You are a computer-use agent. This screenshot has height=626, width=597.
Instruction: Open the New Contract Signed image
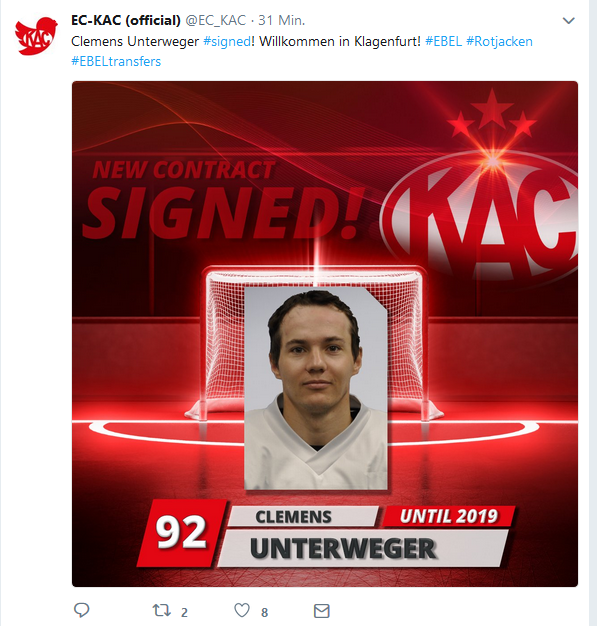[x=325, y=334]
